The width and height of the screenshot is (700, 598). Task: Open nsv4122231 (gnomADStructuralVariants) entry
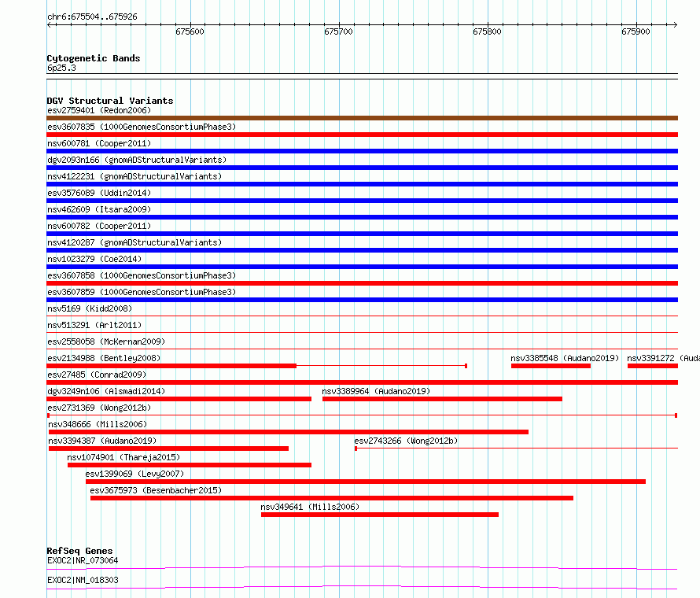point(134,176)
